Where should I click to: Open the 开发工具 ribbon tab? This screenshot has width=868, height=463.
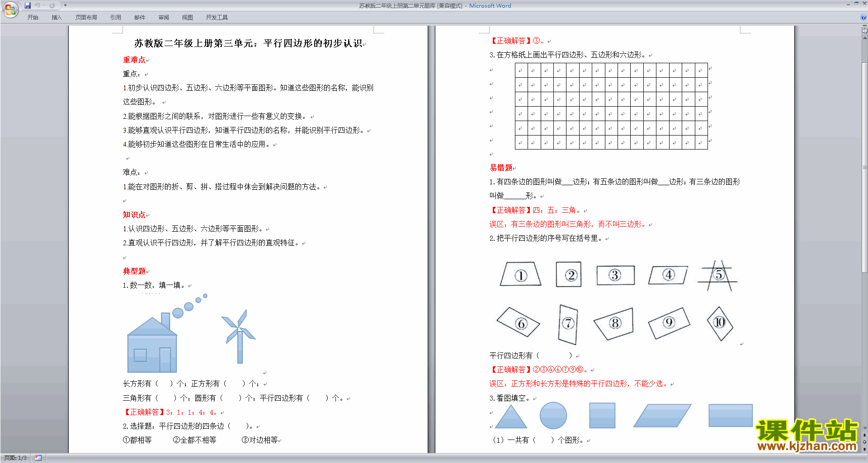pos(217,17)
